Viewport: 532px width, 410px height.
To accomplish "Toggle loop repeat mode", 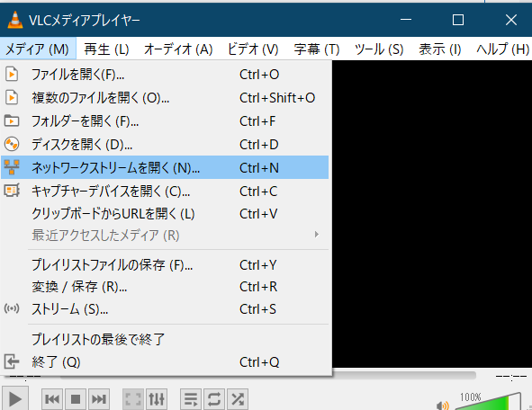I will pos(214,399).
